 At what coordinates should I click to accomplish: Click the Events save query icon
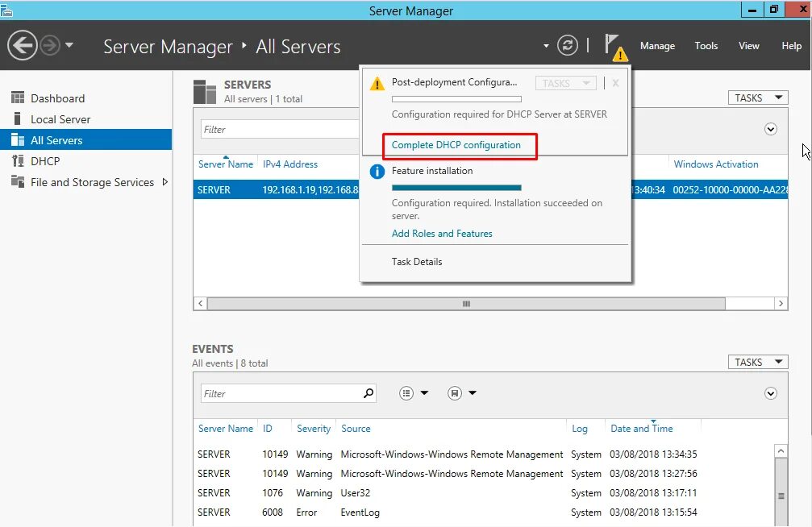point(455,393)
